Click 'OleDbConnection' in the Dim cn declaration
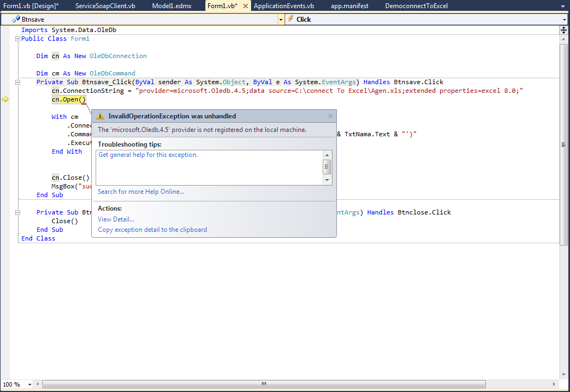 [118, 56]
